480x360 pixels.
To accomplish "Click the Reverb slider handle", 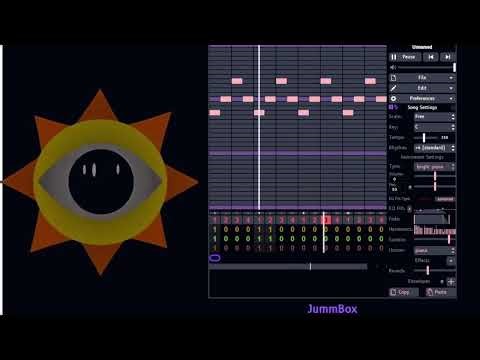I will [428, 270].
